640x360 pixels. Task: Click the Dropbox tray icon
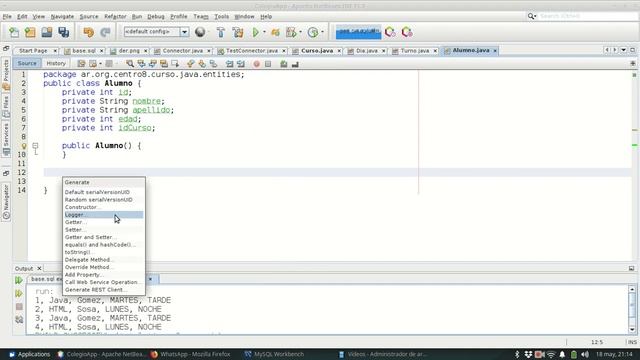pyautogui.click(x=529, y=354)
